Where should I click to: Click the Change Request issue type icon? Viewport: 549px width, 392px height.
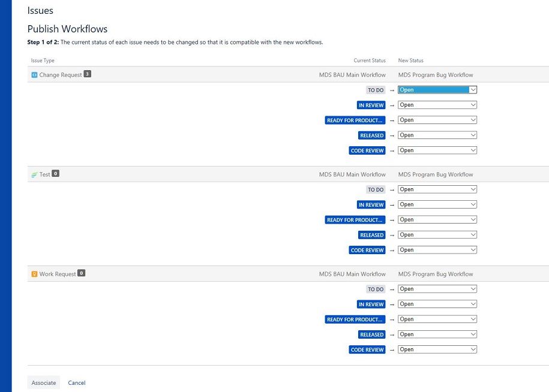click(34, 75)
